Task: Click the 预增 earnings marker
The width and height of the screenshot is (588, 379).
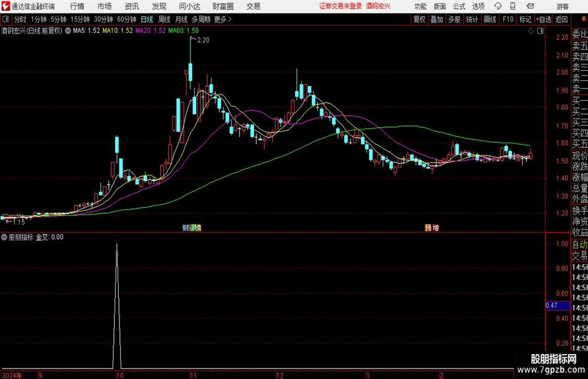Action: coord(432,227)
